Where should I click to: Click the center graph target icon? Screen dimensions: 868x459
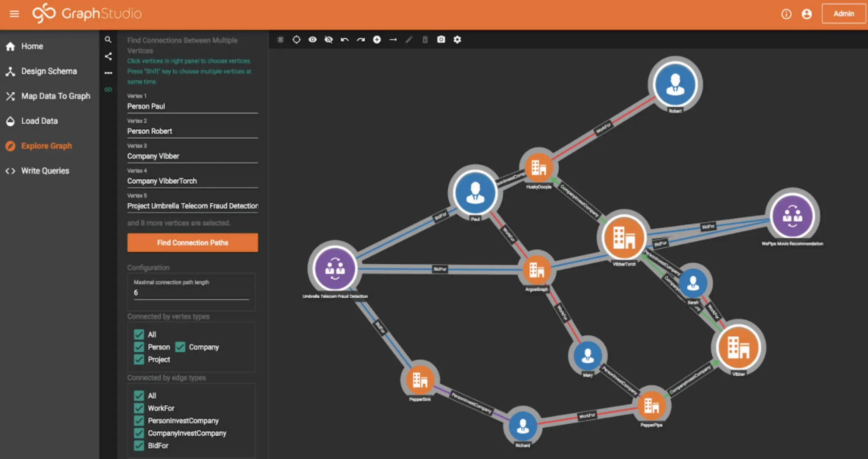coord(296,39)
